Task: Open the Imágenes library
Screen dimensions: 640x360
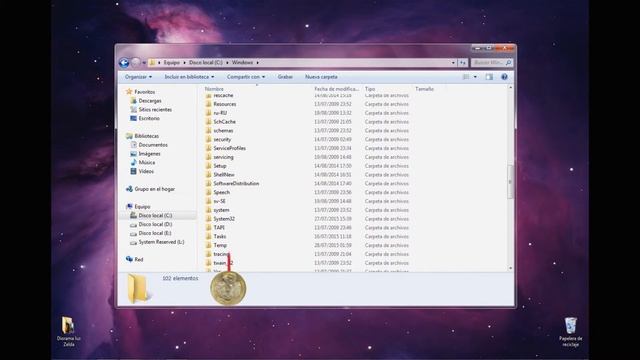Action: pos(149,154)
